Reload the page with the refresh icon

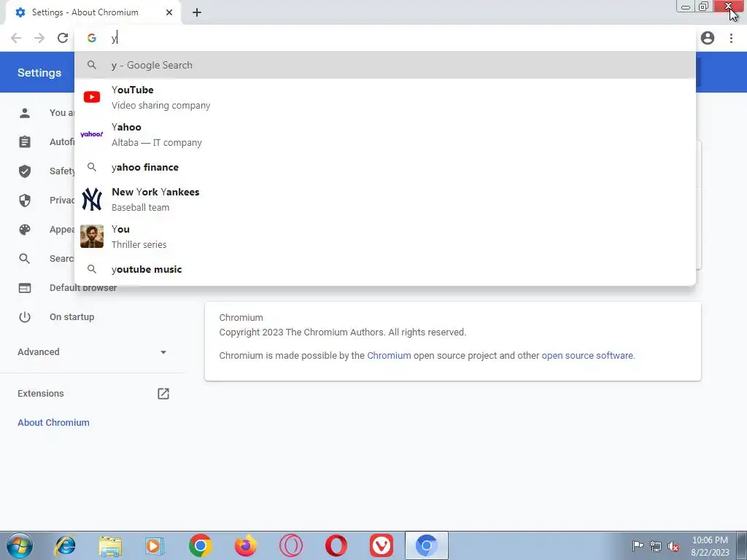click(63, 38)
